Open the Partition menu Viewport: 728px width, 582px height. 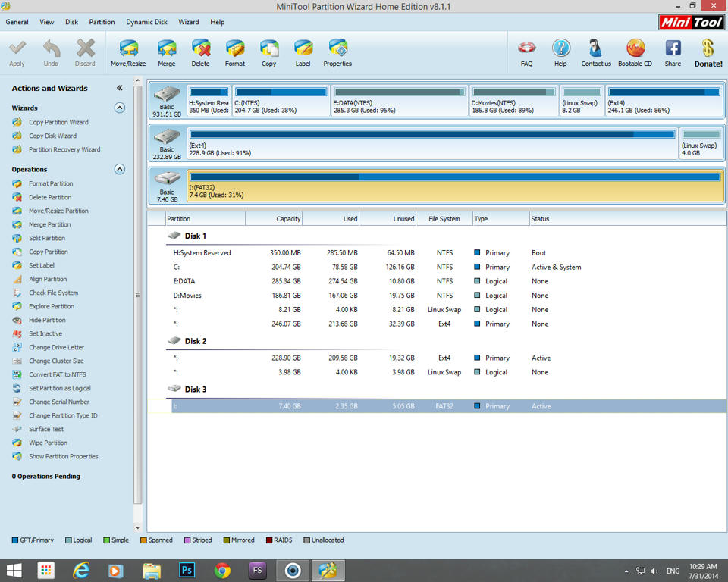click(x=102, y=22)
